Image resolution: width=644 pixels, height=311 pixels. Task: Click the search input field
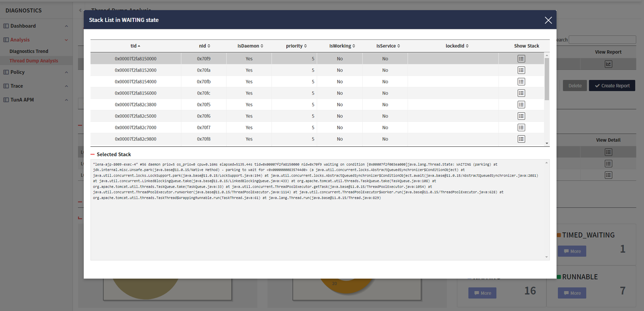[602, 40]
